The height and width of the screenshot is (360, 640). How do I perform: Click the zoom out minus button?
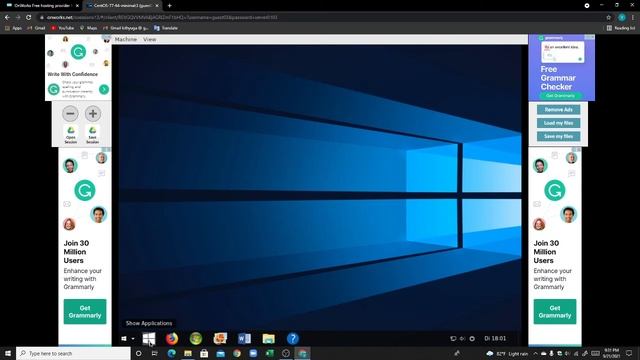(70, 113)
